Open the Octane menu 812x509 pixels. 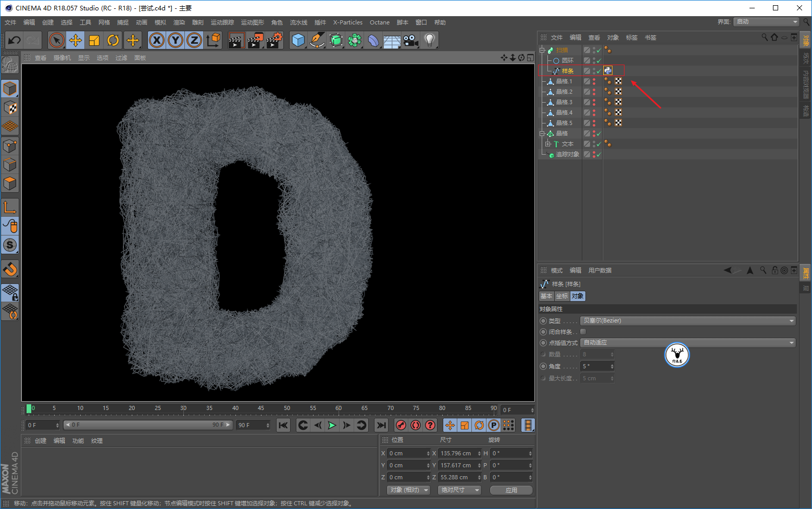click(380, 22)
